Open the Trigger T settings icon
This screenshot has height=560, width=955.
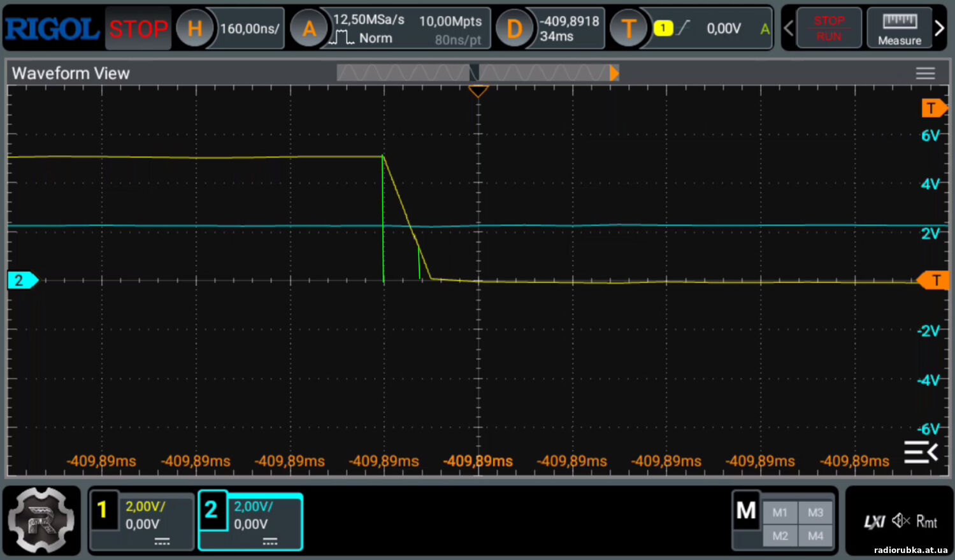coord(628,29)
